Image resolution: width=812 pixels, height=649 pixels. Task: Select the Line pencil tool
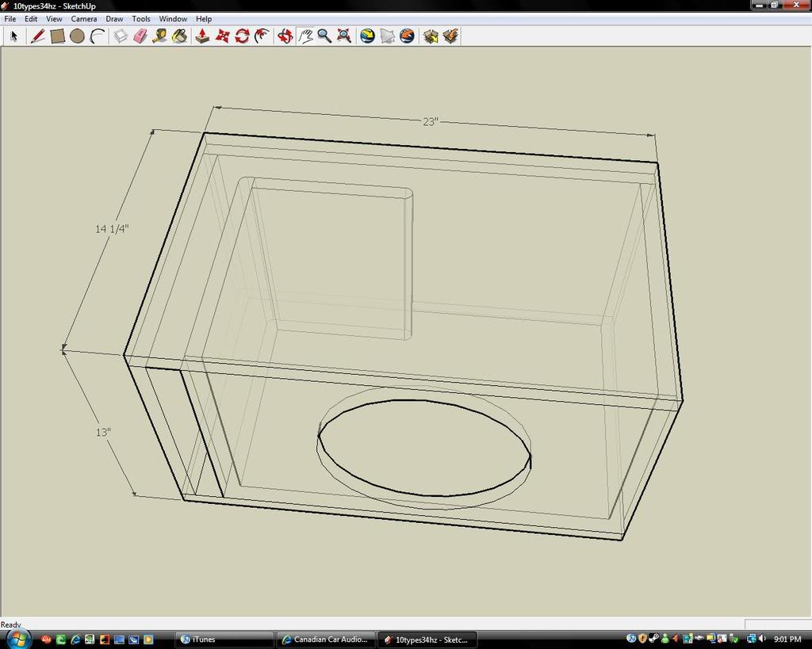(37, 36)
